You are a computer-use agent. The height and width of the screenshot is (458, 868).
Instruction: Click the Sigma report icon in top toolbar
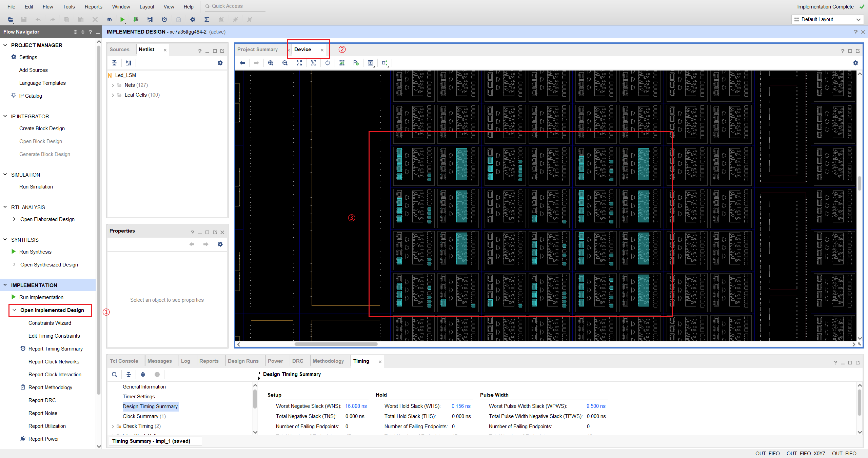tap(207, 20)
